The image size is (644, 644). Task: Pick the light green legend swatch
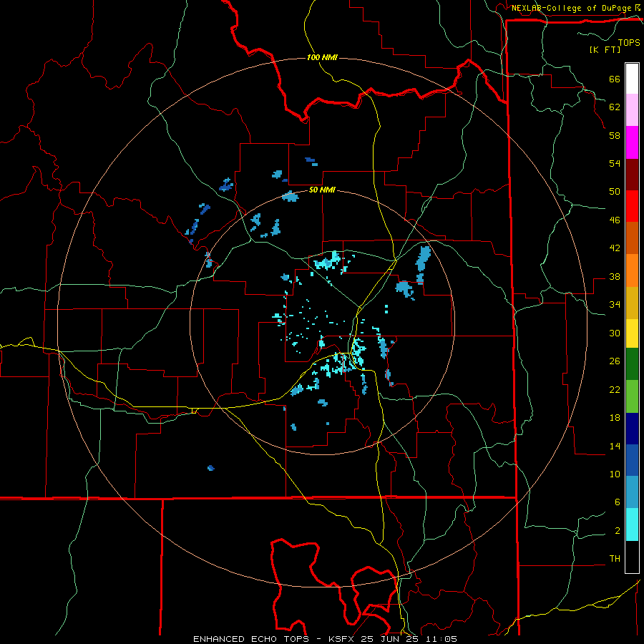tap(632, 396)
